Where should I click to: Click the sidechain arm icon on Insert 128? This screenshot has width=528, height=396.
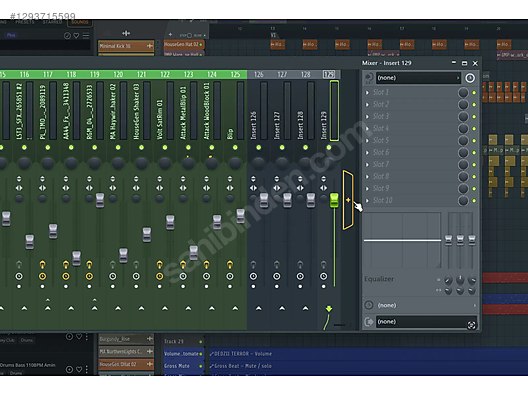coord(300,264)
